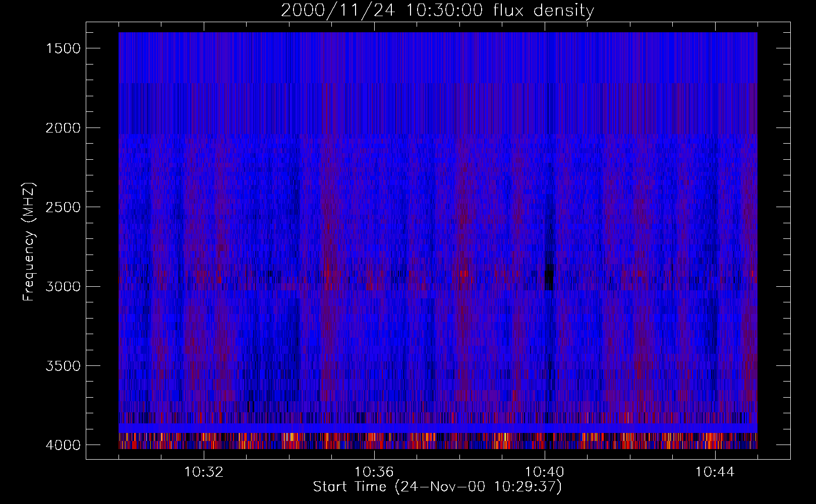Click the 10:44 time tick label
This screenshot has height=504, width=816.
pos(715,472)
